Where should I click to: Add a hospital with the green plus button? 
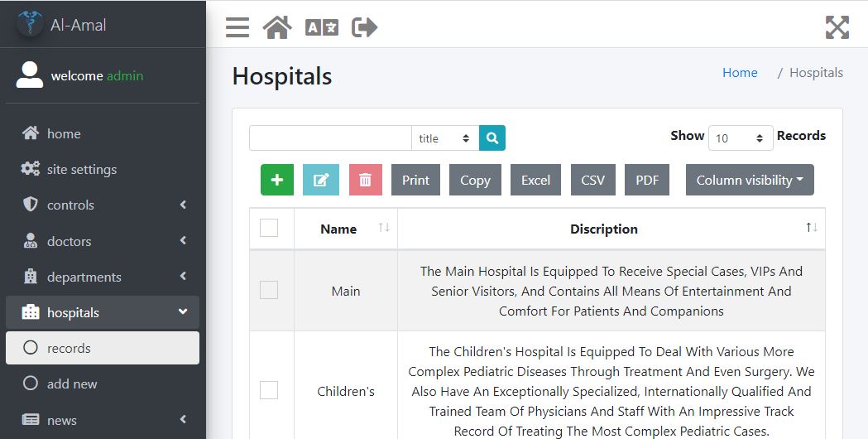pos(277,180)
